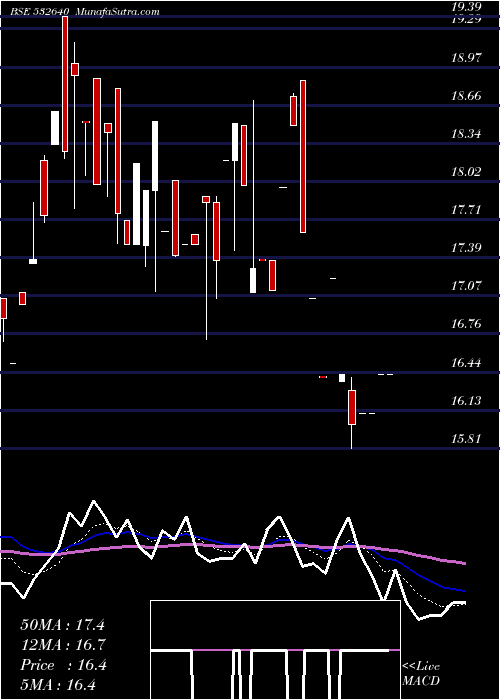Click the 18.97 price axis label
Viewport: 500px width, 700px height.
click(466, 58)
